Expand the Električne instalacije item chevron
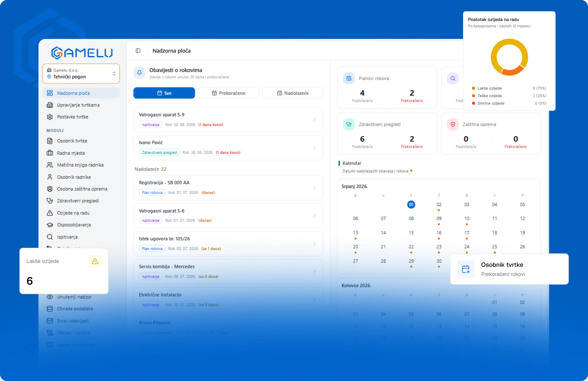The width and height of the screenshot is (588, 381). tap(314, 300)
